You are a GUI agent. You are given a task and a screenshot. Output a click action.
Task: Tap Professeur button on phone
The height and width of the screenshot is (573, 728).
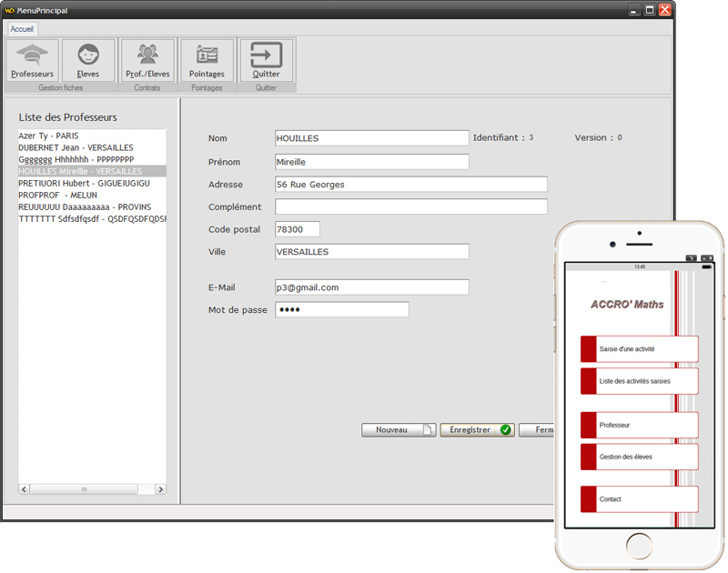640,425
